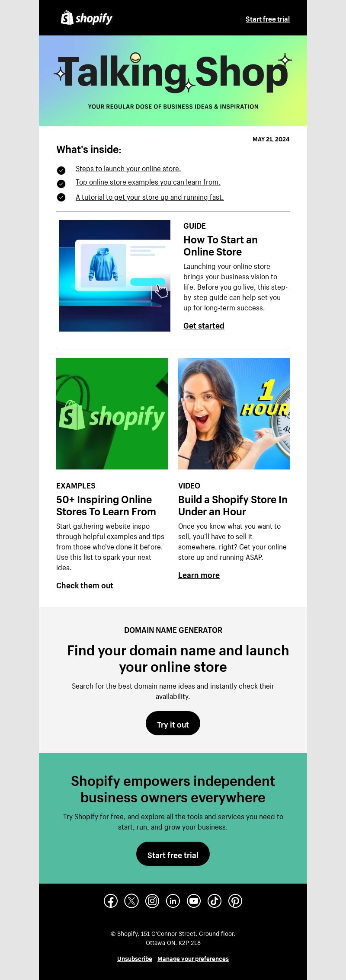Click the Get started link
The image size is (346, 980).
[204, 326]
